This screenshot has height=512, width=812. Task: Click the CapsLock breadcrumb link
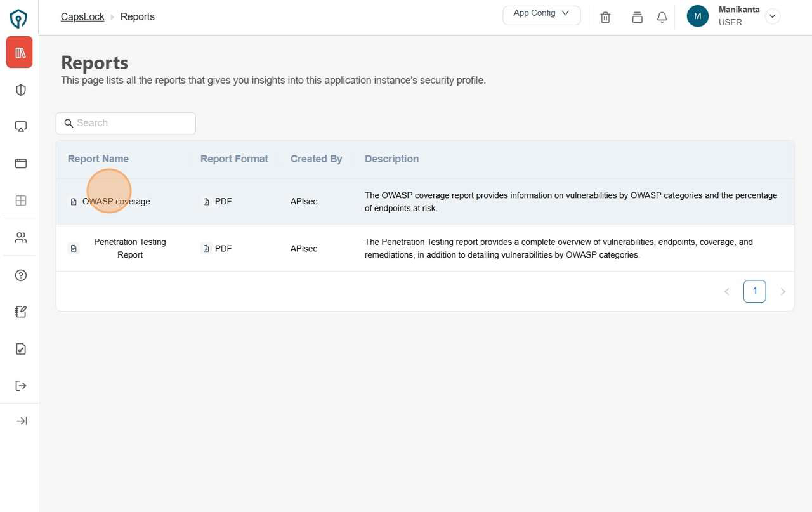82,17
